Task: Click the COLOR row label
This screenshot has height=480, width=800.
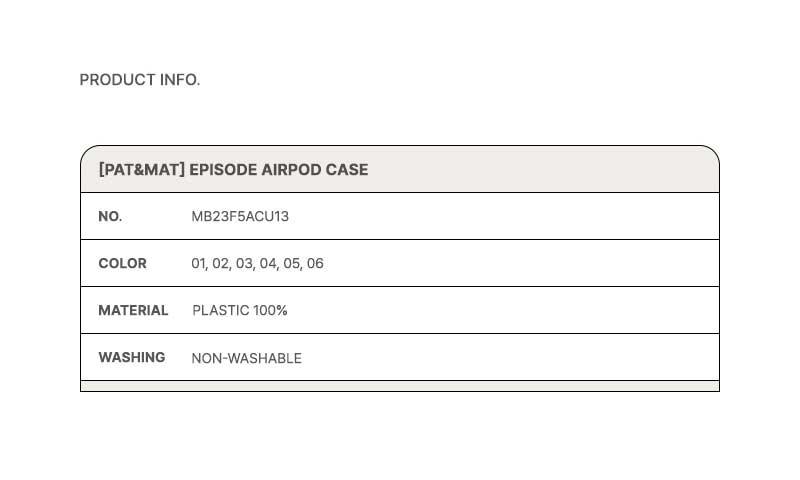Action: (x=122, y=264)
